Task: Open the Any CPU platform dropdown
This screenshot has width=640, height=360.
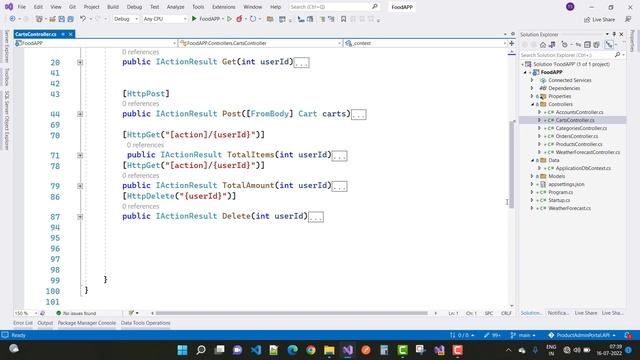Action: click(165, 19)
